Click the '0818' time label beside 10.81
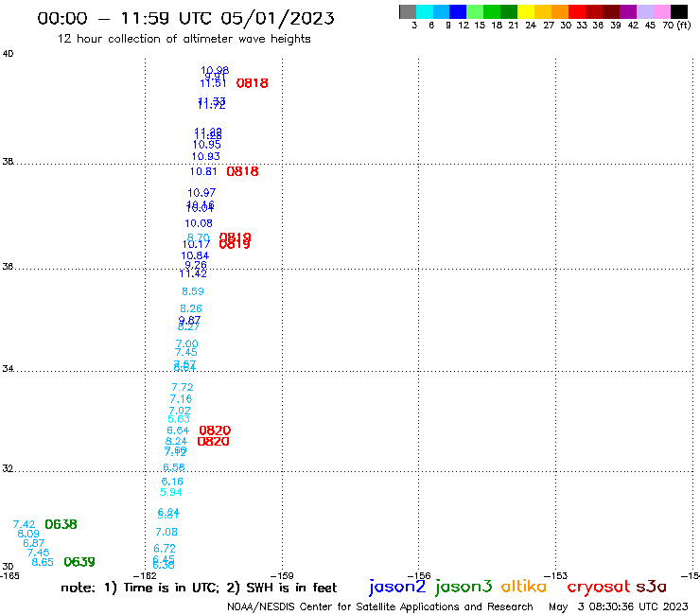 pos(242,171)
